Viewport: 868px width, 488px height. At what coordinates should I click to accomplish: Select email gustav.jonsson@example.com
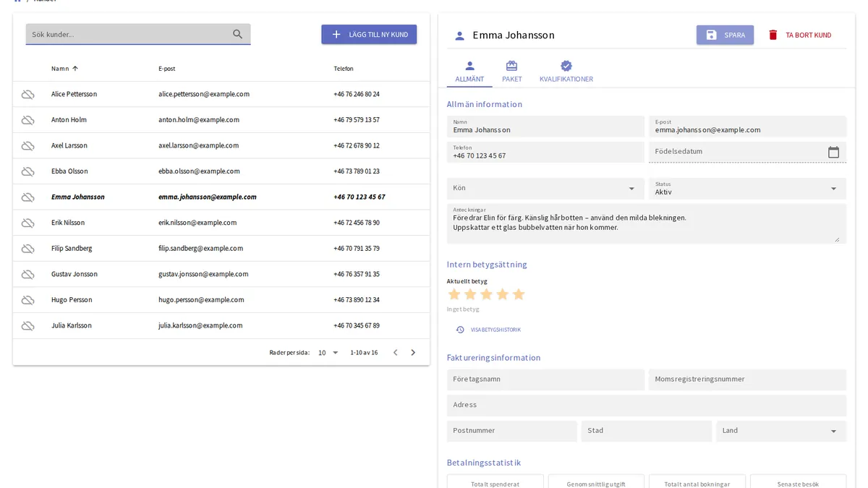click(x=203, y=274)
